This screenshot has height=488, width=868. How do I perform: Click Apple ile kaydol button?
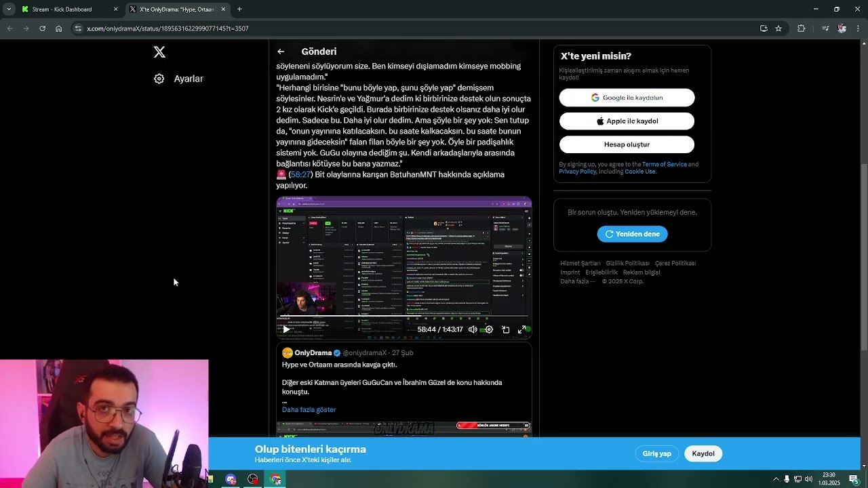(x=627, y=121)
